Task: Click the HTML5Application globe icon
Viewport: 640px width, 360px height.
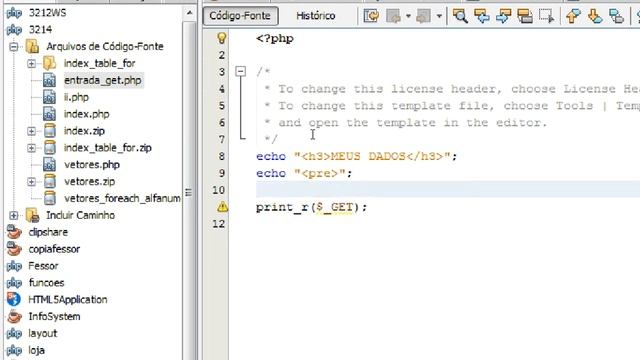Action: point(14,300)
